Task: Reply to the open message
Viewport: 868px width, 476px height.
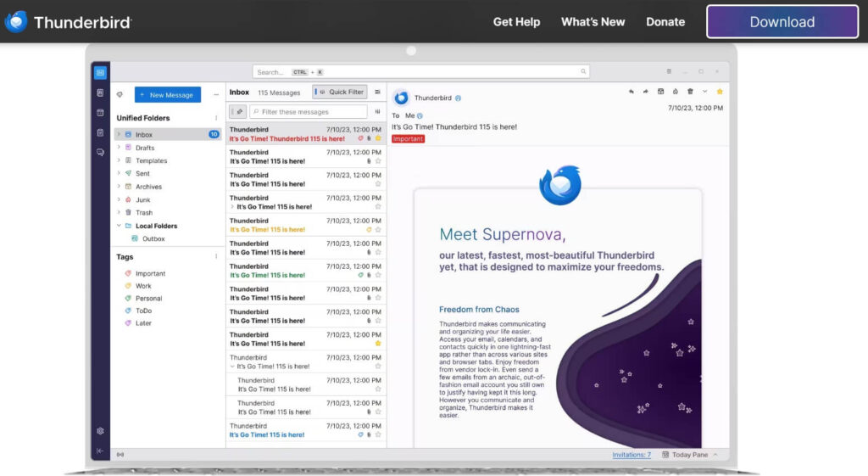Action: (631, 92)
